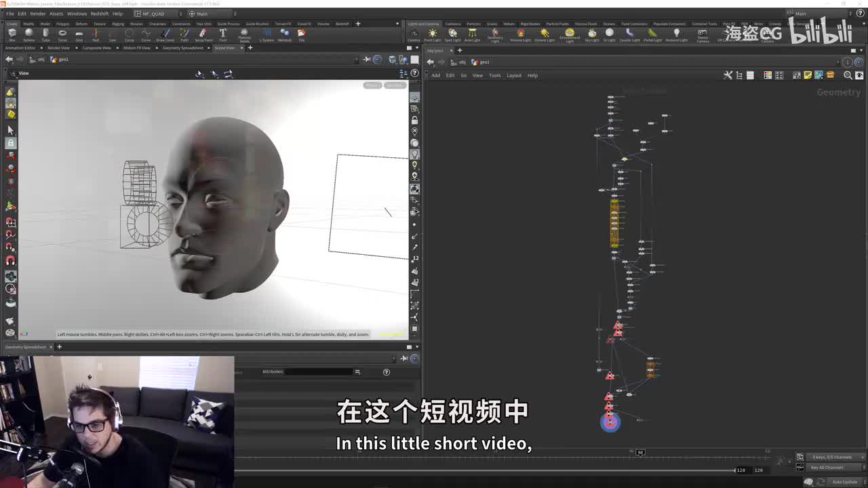868x488 pixels.
Task: Select the Torus shelf tool
Action: tap(62, 35)
